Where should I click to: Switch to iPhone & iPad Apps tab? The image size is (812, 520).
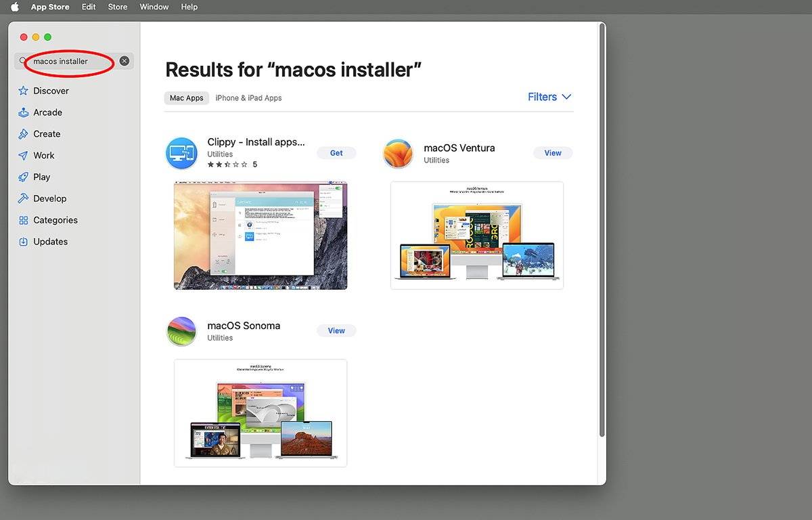point(248,98)
